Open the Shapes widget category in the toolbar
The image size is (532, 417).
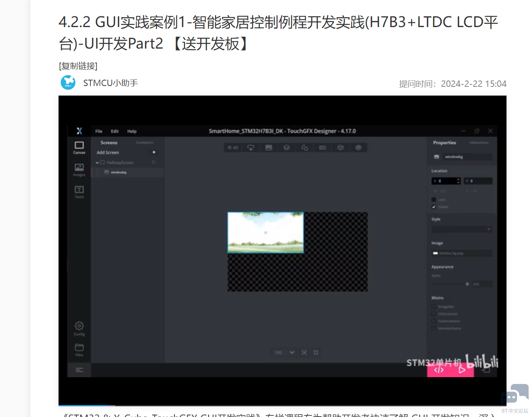(x=305, y=147)
